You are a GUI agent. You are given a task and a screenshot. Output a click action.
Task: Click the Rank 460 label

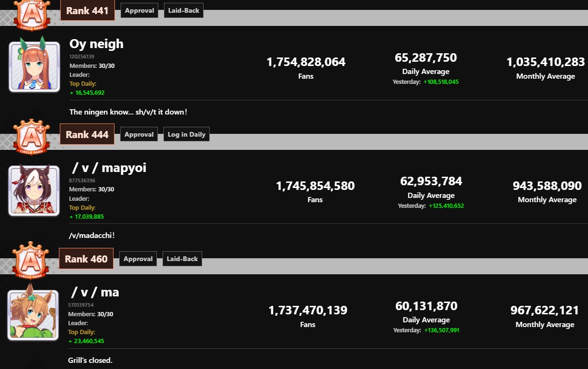pyautogui.click(x=86, y=259)
